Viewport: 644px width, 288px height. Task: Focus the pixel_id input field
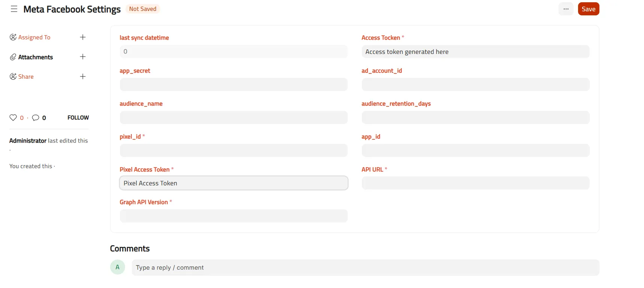pyautogui.click(x=234, y=150)
